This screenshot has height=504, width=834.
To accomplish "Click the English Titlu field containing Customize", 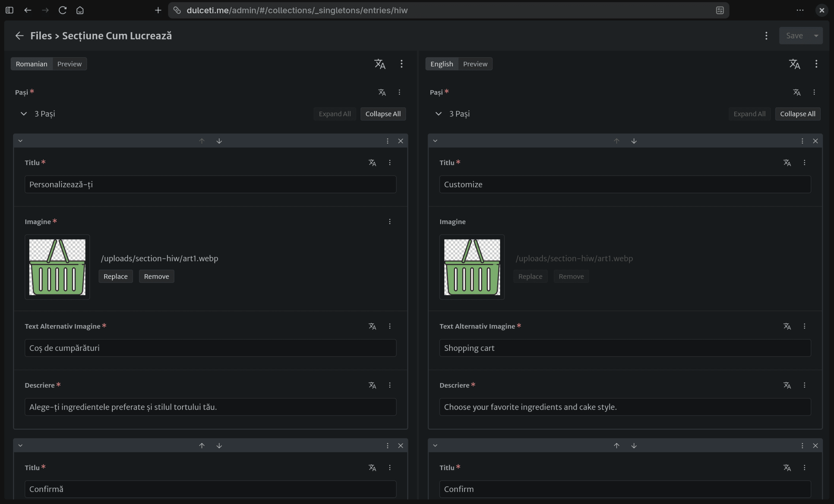I will (x=625, y=184).
